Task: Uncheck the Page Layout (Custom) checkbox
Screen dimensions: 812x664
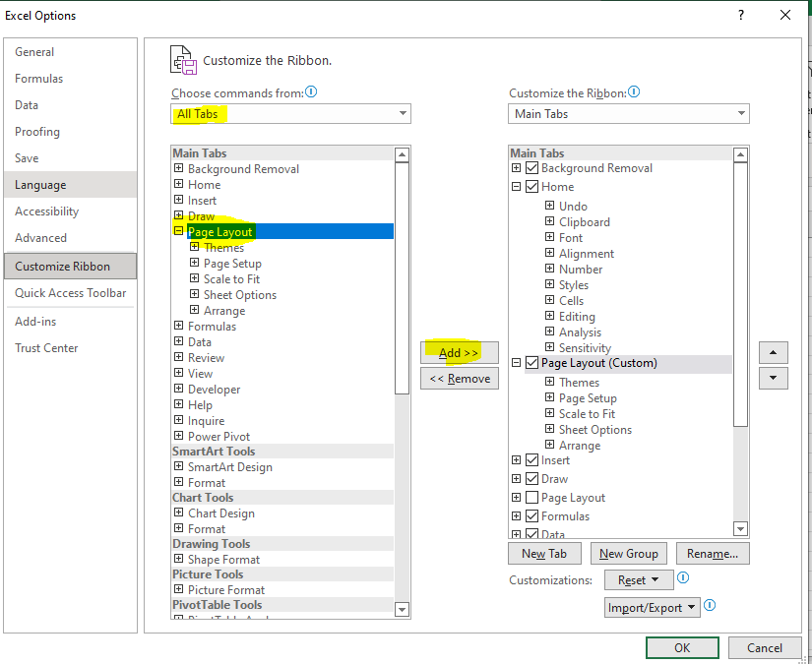Action: pyautogui.click(x=531, y=363)
